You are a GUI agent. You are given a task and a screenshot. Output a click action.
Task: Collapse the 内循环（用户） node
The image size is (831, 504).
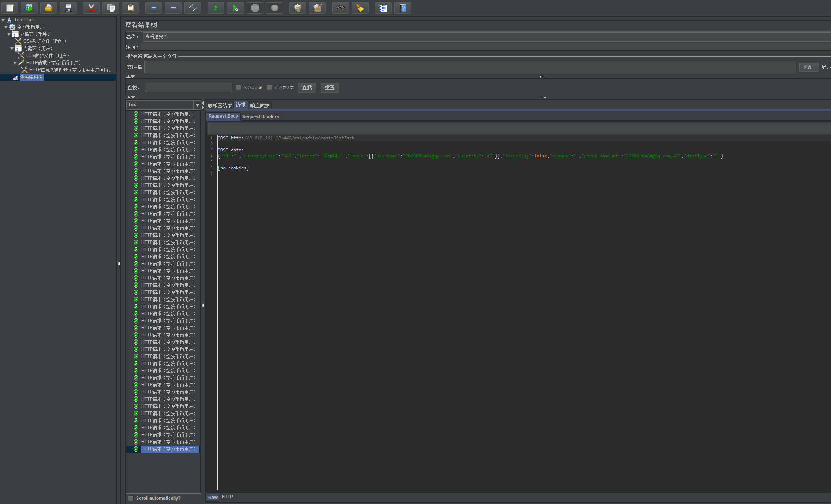pos(12,48)
